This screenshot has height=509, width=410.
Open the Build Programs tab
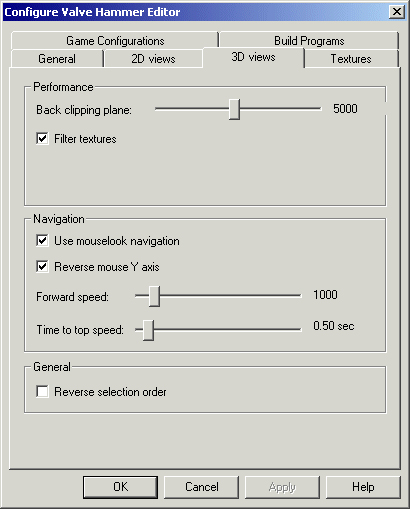pos(309,41)
